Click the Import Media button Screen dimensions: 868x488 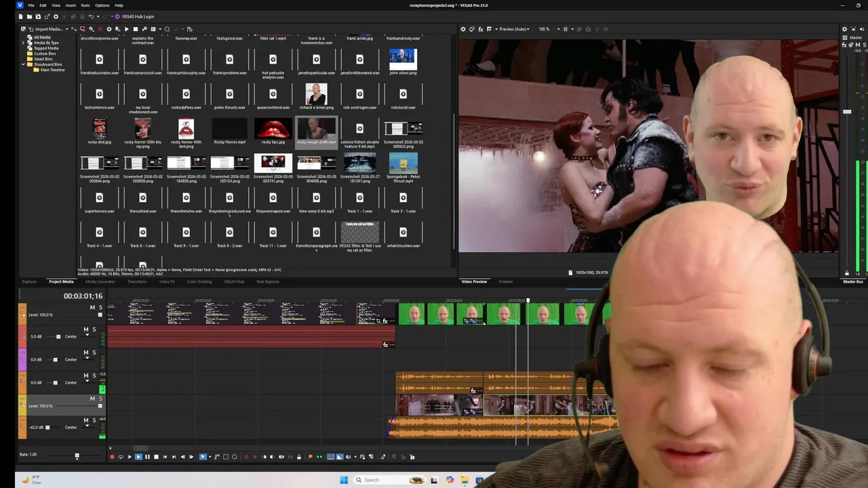coord(49,29)
